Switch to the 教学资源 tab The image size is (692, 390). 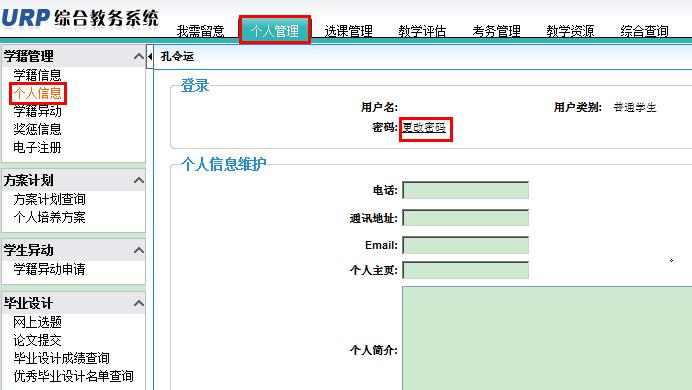(x=570, y=31)
